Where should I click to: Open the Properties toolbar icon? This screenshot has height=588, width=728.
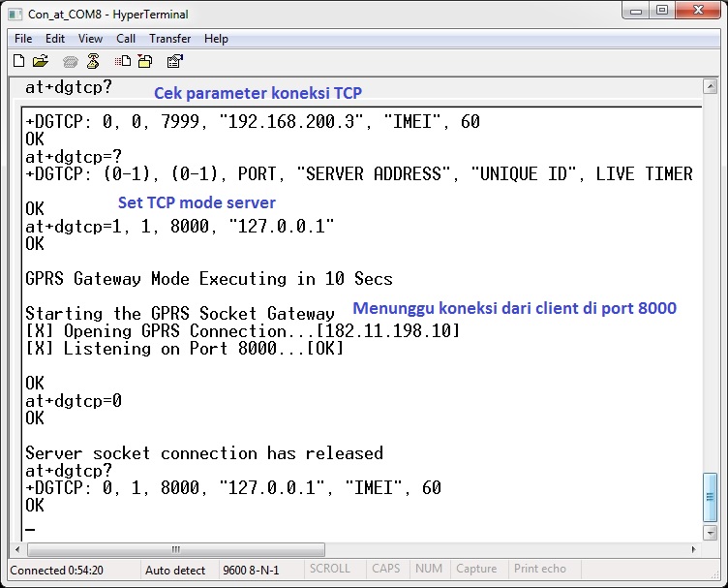click(175, 61)
